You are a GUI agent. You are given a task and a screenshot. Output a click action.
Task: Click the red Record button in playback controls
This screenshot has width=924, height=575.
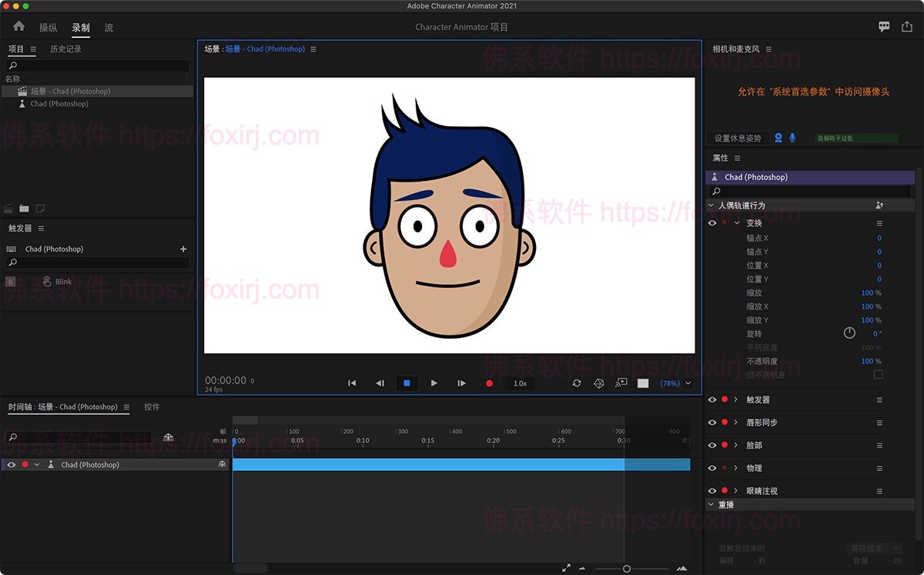(489, 383)
